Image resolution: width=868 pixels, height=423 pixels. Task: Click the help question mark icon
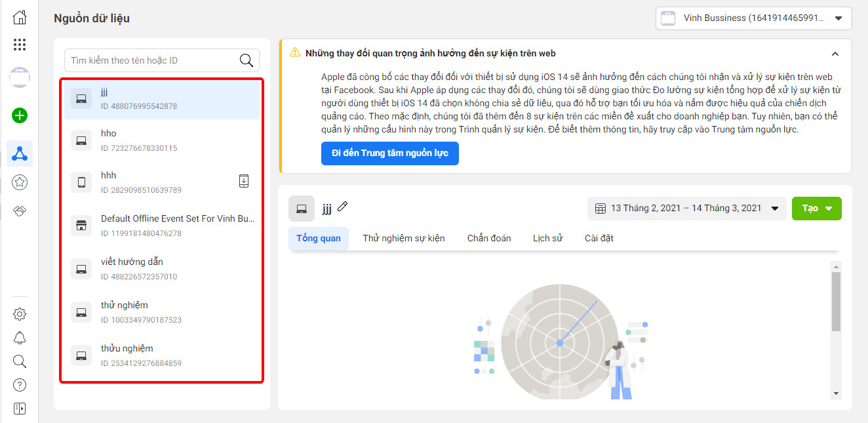pyautogui.click(x=20, y=385)
